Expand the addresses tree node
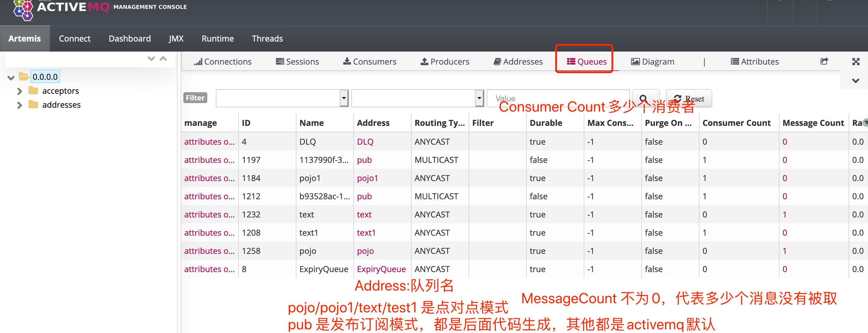The image size is (868, 333). pos(19,105)
